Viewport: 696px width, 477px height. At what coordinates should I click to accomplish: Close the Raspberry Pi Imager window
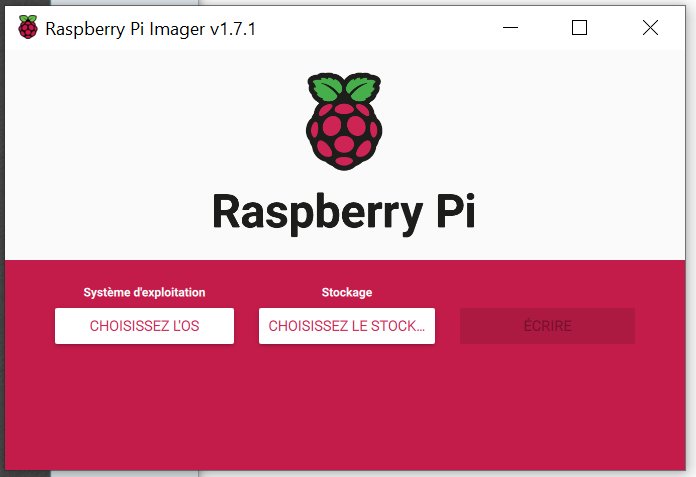pyautogui.click(x=650, y=28)
